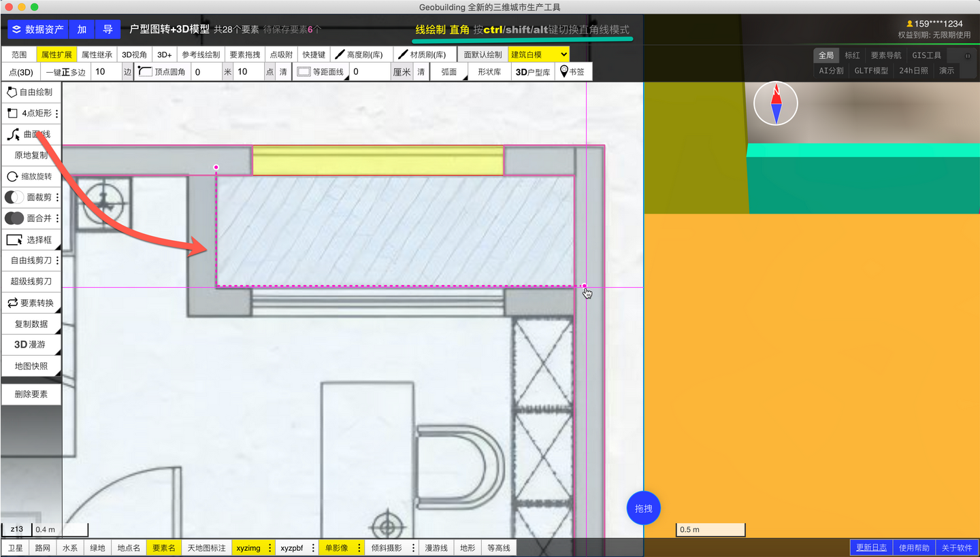
Task: Open the 要素转换 feature convert tool
Action: pyautogui.click(x=31, y=303)
